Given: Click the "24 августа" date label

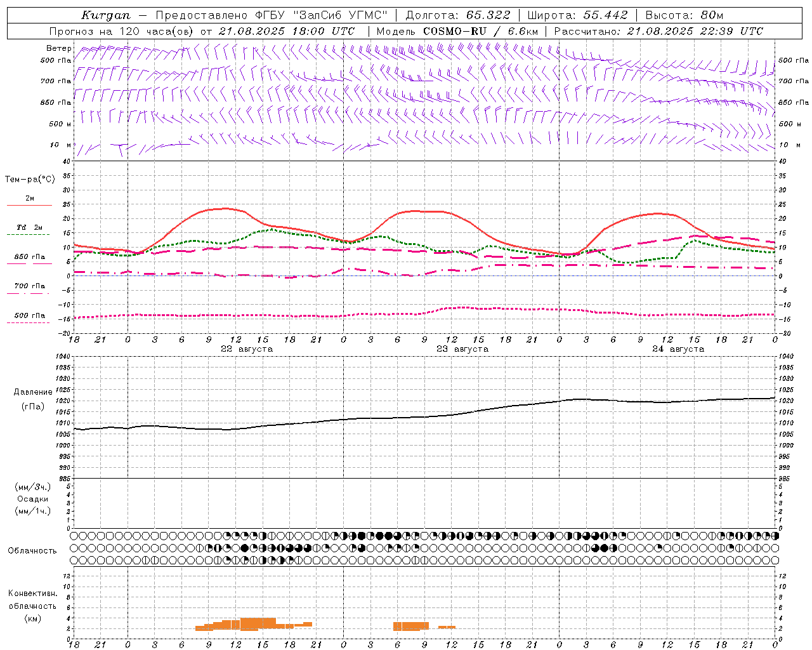Looking at the screenshot, I should (x=678, y=348).
